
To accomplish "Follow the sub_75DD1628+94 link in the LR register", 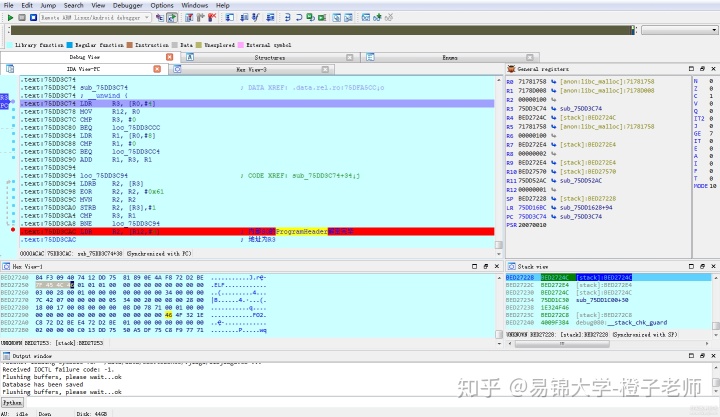I will pos(586,208).
